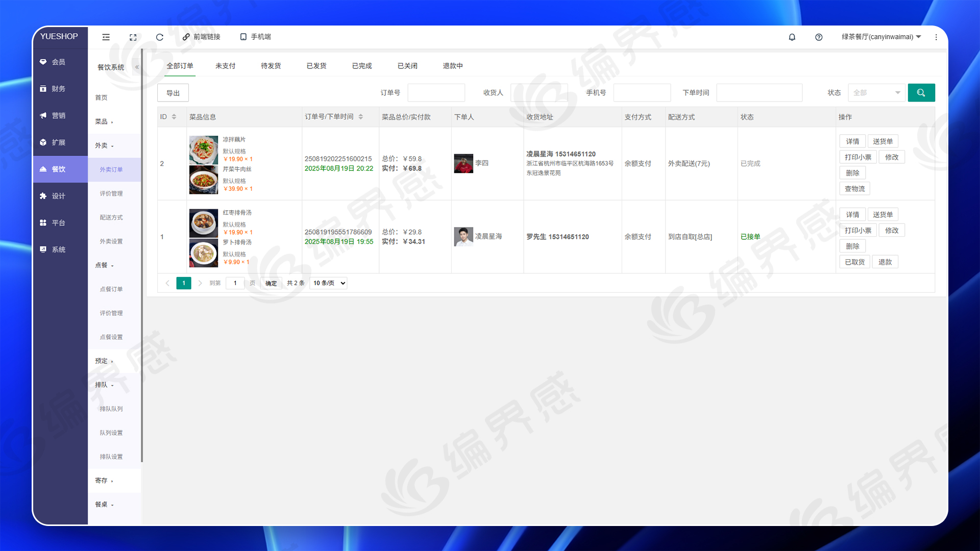This screenshot has height=551, width=980.
Task: Open the 前端链接 link
Action: 202,37
